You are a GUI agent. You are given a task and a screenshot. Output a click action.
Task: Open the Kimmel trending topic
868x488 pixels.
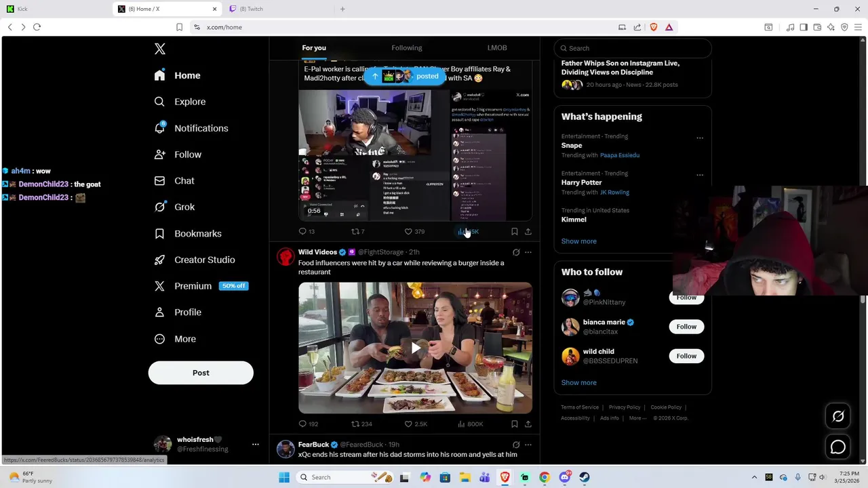coord(574,220)
